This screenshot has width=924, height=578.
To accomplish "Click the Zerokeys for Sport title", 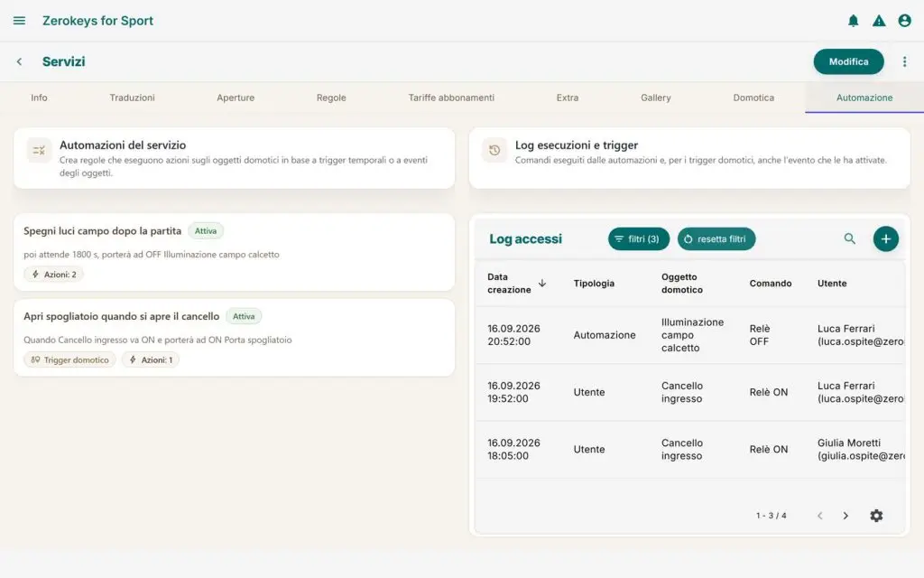I will [97, 21].
